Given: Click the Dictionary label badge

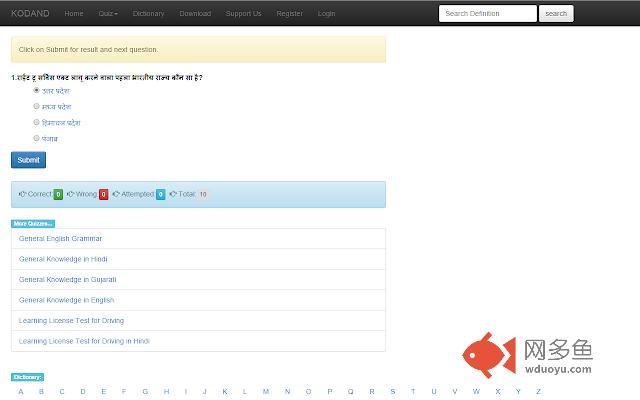Looking at the screenshot, I should click(x=27, y=377).
